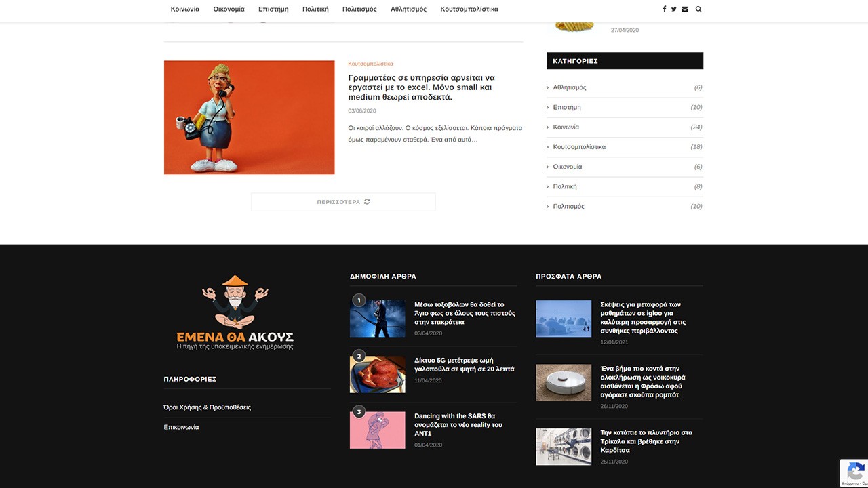The width and height of the screenshot is (868, 488).
Task: Open the roasted turkey 5G article thumbnail
Action: click(377, 374)
